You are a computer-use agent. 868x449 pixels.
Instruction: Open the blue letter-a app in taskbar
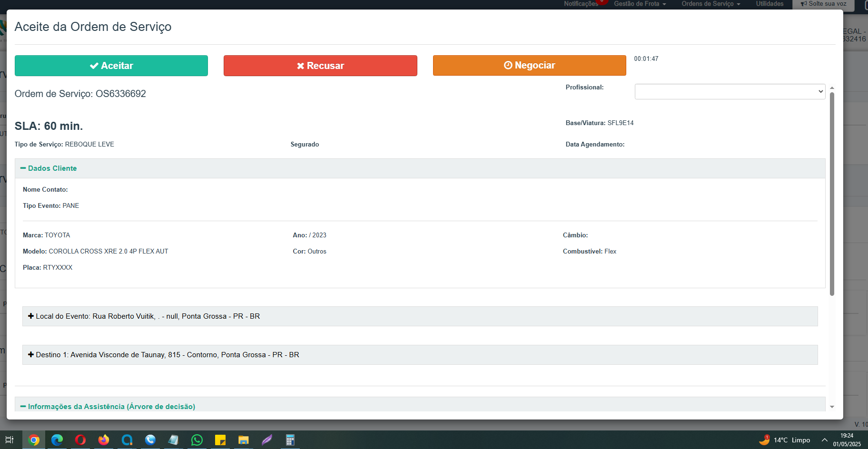pos(127,440)
